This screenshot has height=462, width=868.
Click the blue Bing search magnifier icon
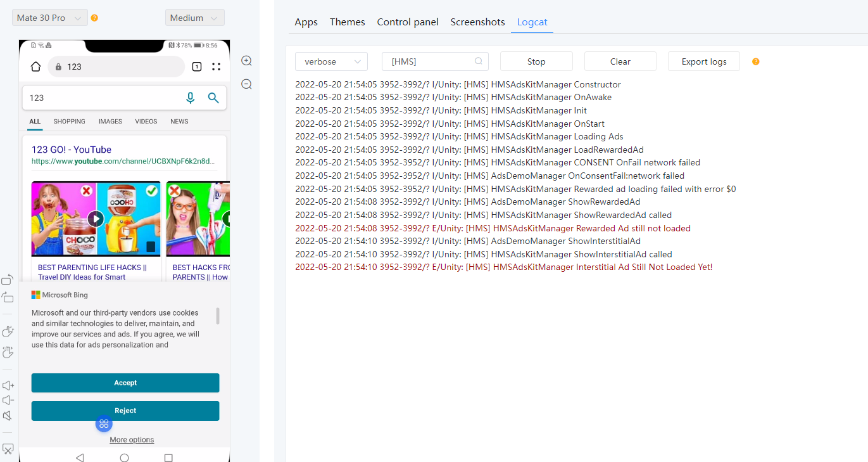coord(213,98)
